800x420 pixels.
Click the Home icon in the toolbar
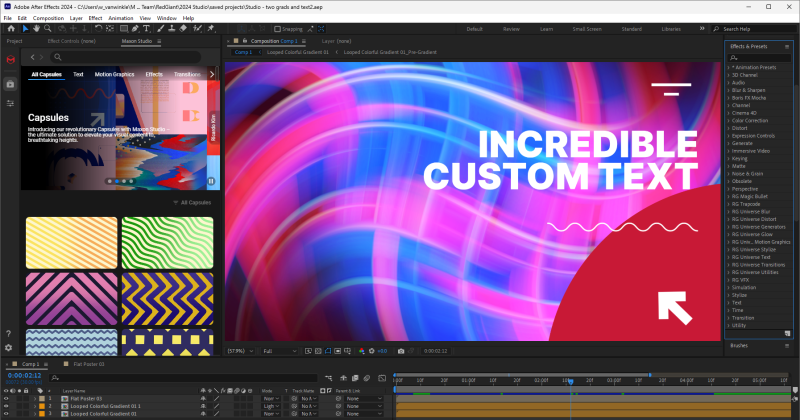click(9, 29)
